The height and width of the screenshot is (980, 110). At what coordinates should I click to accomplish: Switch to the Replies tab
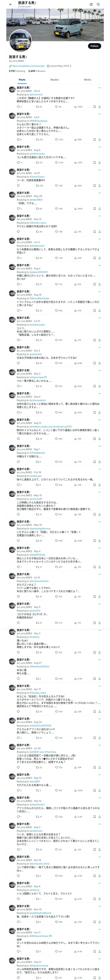coord(55,80)
